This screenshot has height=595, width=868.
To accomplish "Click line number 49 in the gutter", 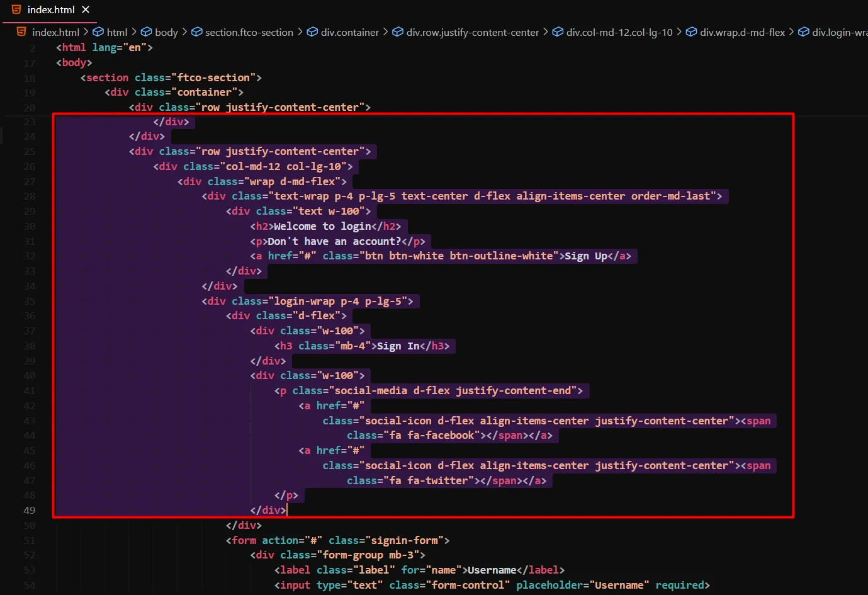I will (30, 510).
